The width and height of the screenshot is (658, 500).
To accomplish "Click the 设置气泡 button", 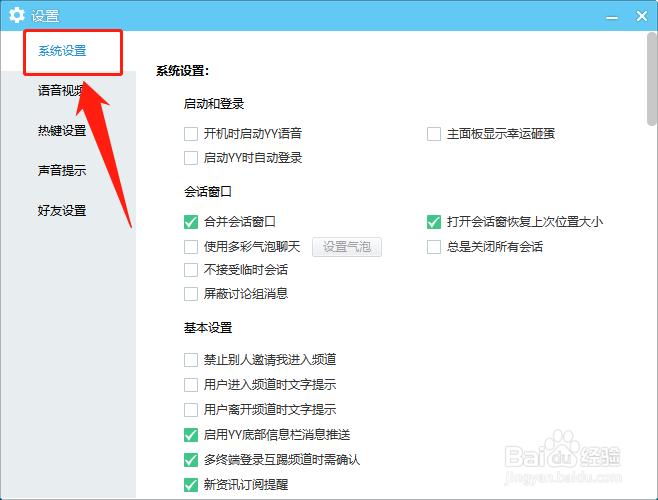I will click(347, 247).
